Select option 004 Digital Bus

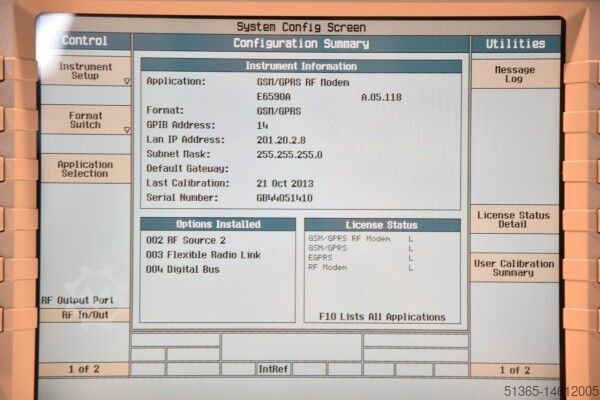[x=183, y=269]
